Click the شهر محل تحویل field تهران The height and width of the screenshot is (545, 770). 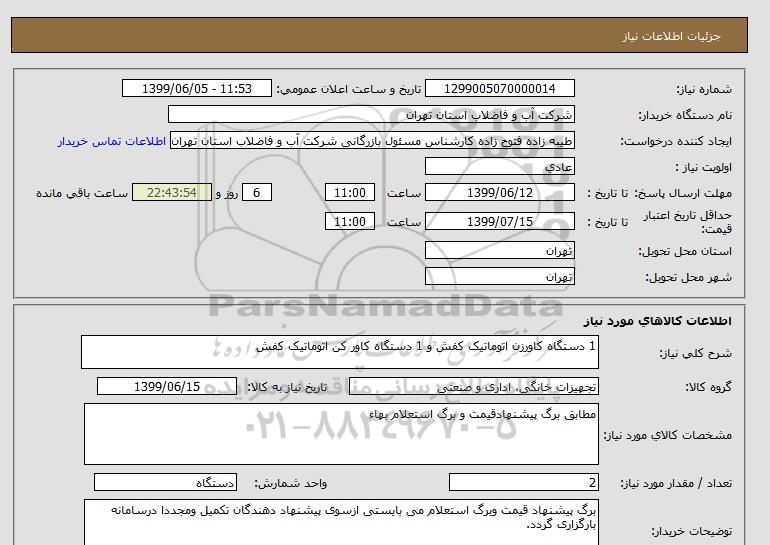pos(499,276)
